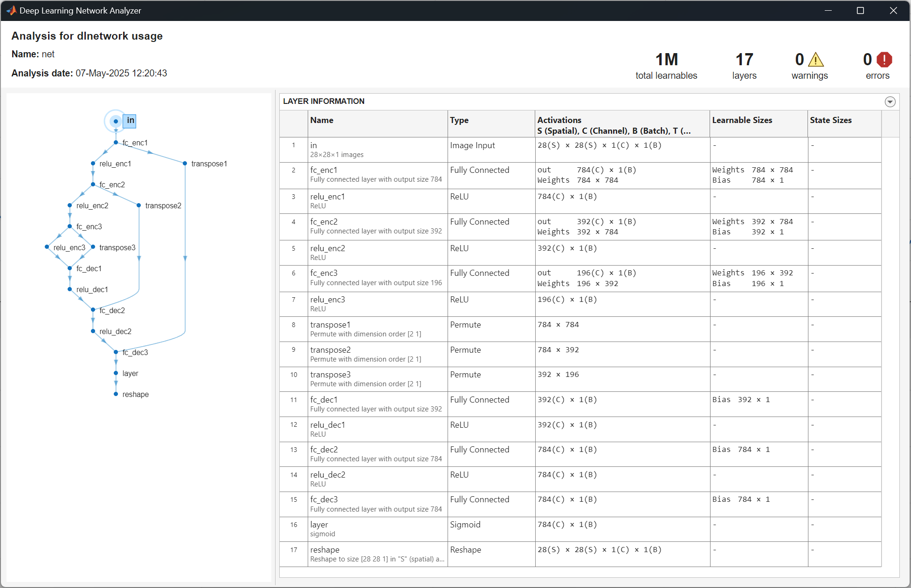Expand the truncated Activations column header
Viewport: 911px width, 588px height.
[688, 130]
